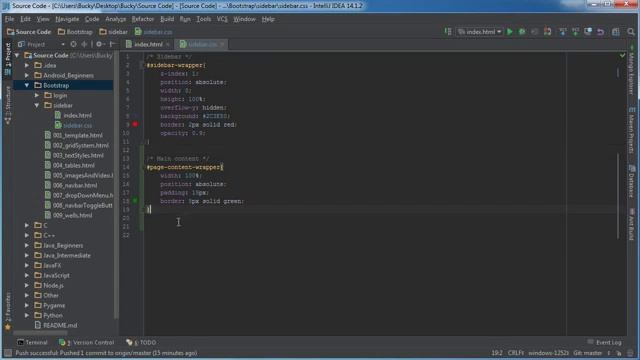Click Collapse All icon in Project panel

coord(84,44)
